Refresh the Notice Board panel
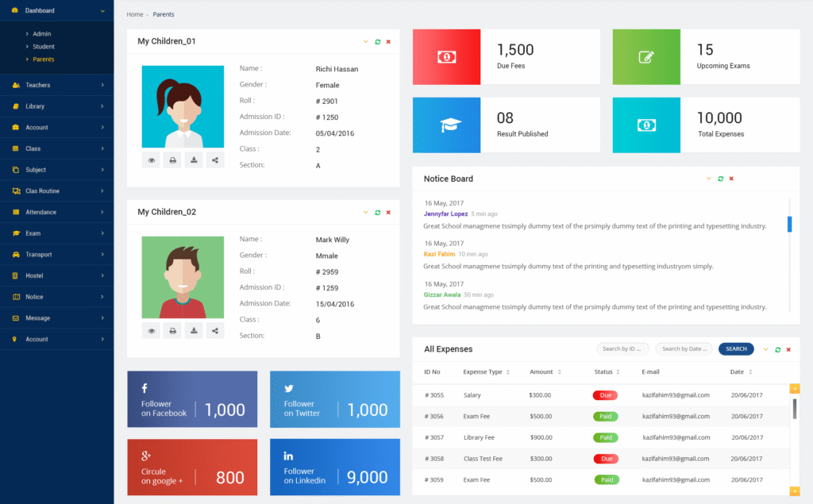 click(720, 179)
